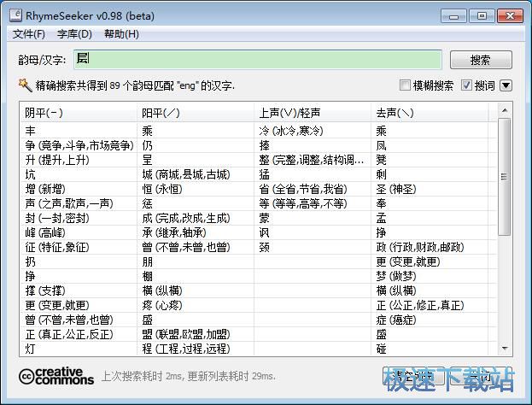Screen dimensions: 532x405
Task: Select the 征 (特征,象征) entry
Action: 57,248
